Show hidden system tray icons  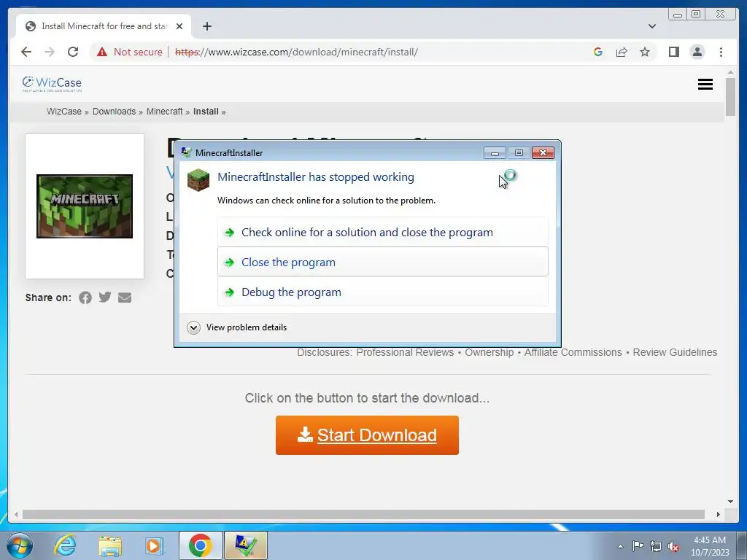(620, 546)
